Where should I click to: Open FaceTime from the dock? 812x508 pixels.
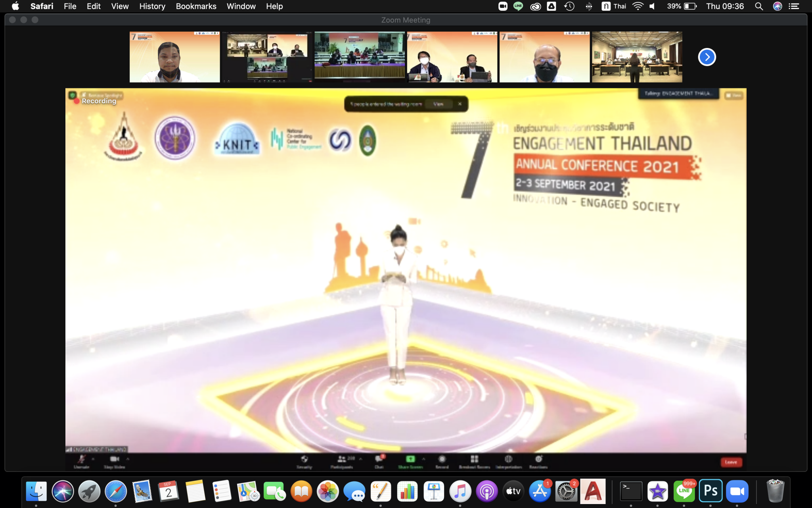click(x=275, y=491)
